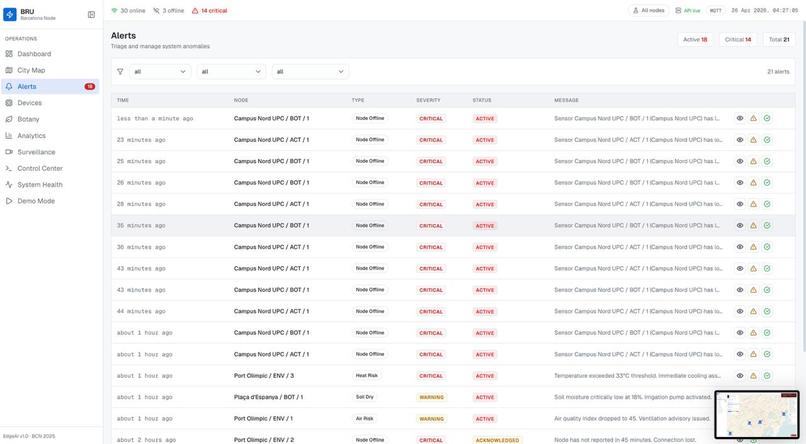Click the funnel filter icon

[x=120, y=71]
